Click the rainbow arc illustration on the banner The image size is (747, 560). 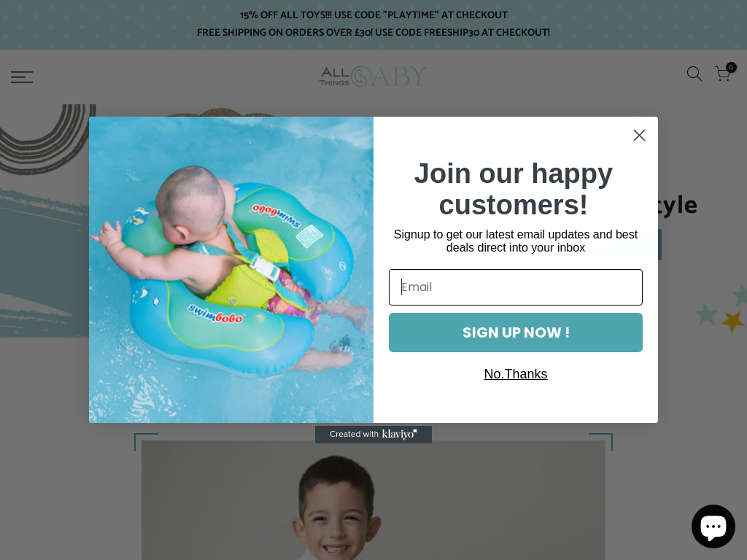click(x=46, y=138)
